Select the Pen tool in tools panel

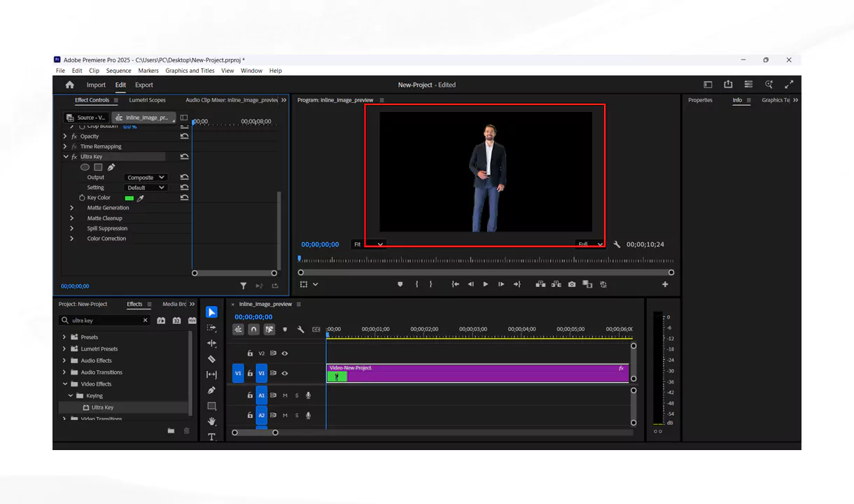[x=211, y=390]
